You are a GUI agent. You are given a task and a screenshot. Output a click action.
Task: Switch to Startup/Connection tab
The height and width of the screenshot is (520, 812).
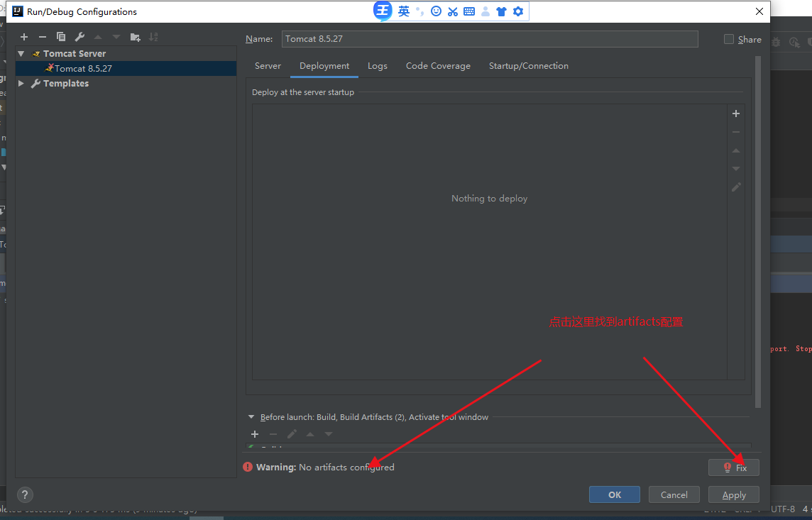(528, 66)
